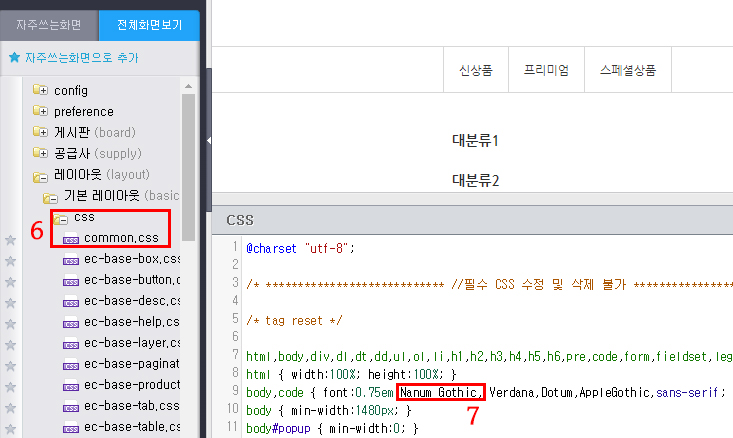
Task: Click the Nanum Gothic text in line 9
Action: click(x=441, y=392)
